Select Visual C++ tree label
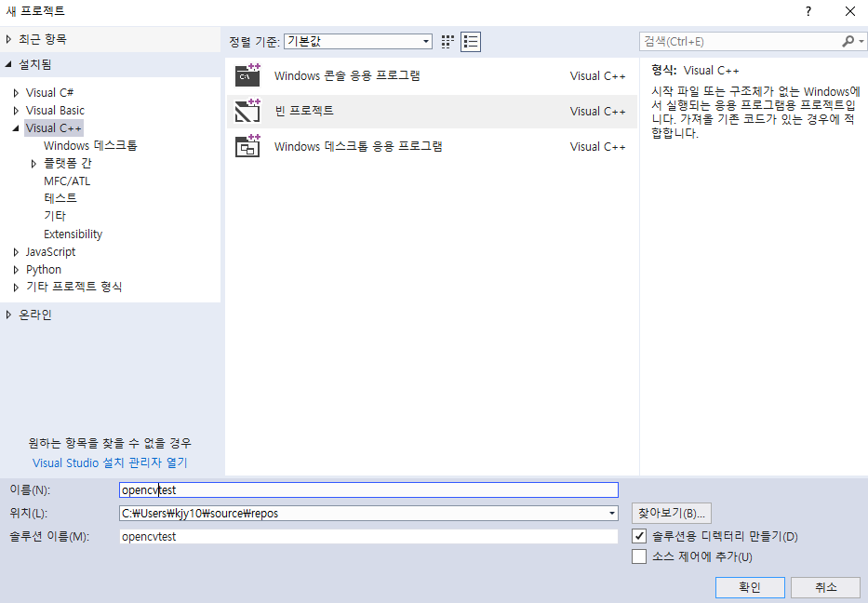Image resolution: width=868 pixels, height=603 pixels. pyautogui.click(x=54, y=127)
